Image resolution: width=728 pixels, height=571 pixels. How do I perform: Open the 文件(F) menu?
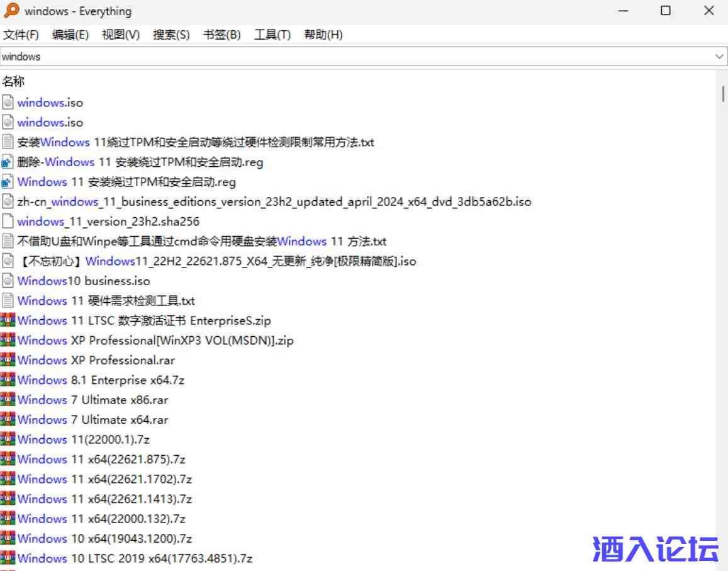(21, 35)
